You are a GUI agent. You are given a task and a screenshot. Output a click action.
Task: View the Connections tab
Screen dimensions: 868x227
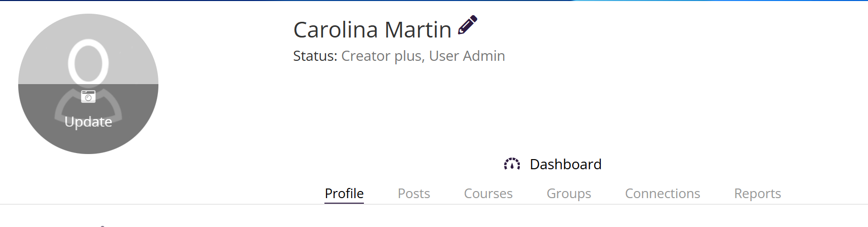[x=662, y=194]
